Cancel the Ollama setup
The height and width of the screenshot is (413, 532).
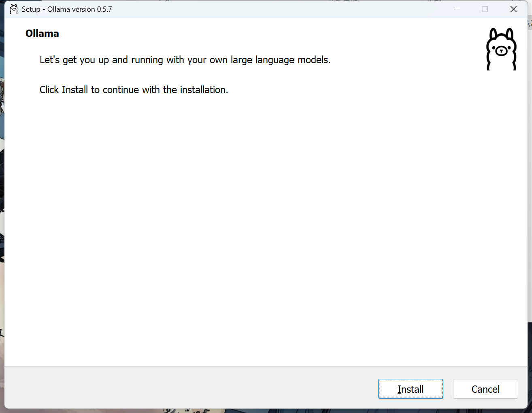pyautogui.click(x=485, y=389)
